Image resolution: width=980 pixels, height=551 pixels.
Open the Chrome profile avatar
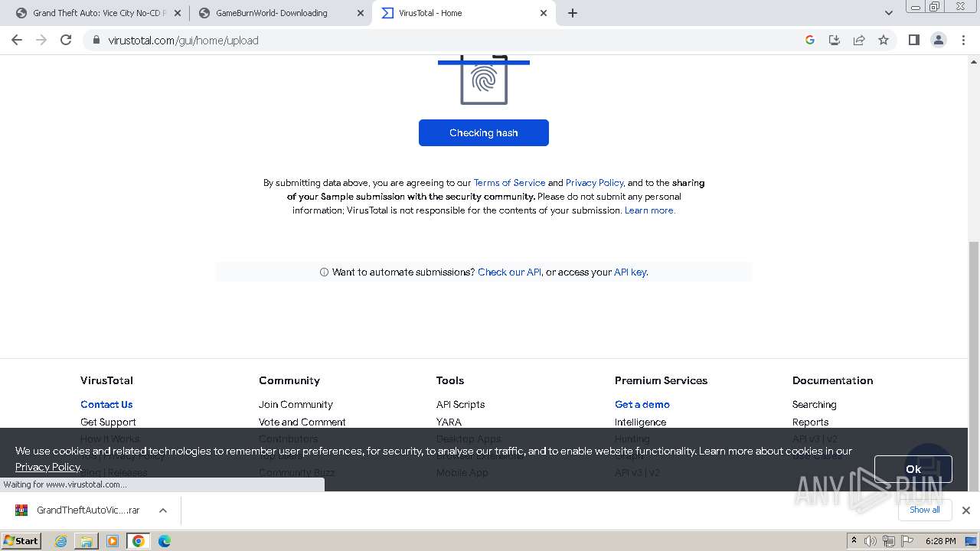[x=939, y=40]
